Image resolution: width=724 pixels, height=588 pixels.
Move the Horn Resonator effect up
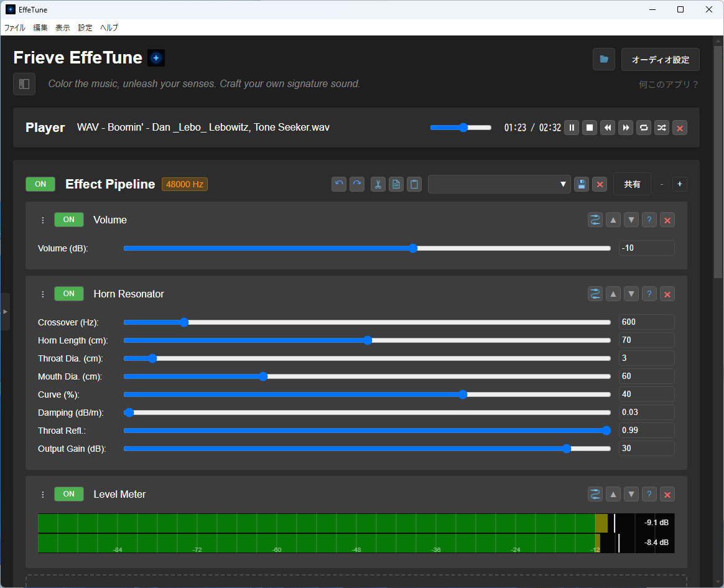point(613,294)
